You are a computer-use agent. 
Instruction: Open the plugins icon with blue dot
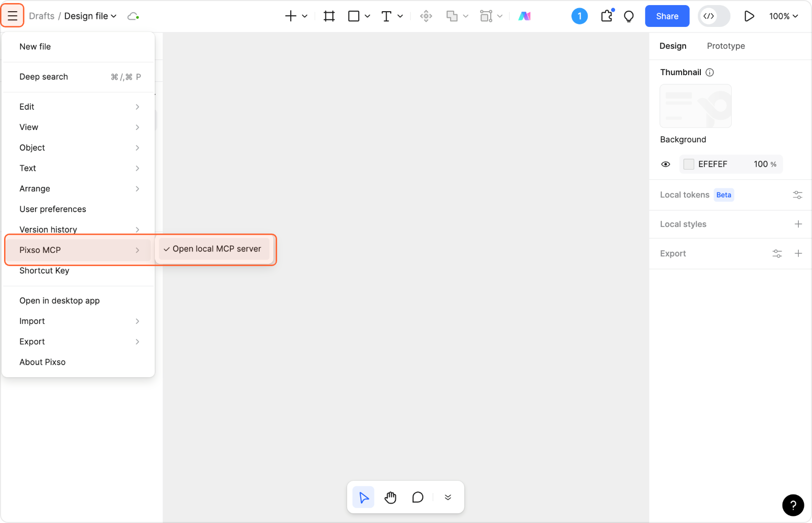click(606, 16)
